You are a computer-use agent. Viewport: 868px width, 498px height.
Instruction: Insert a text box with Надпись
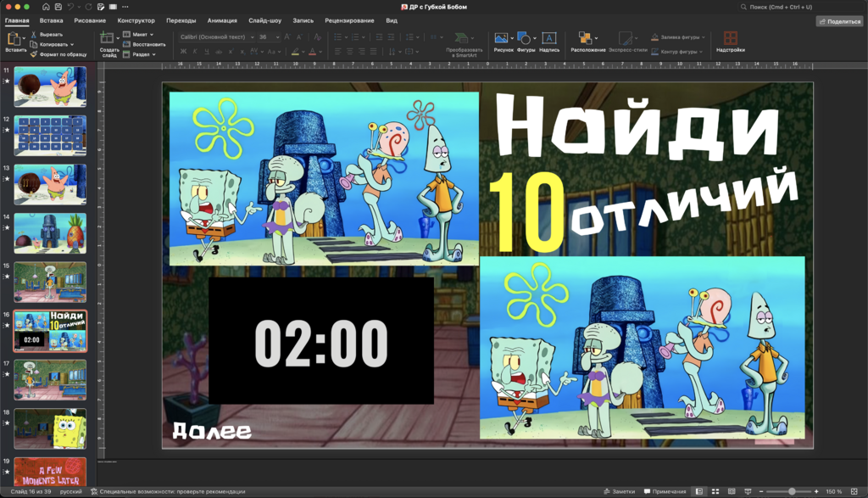pos(548,38)
